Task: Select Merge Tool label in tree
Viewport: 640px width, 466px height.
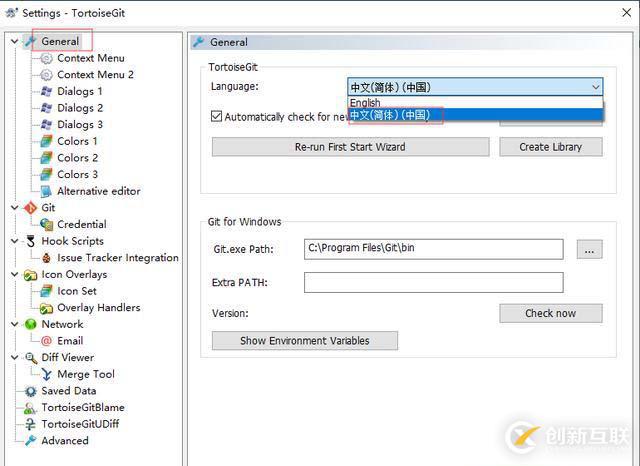Action: [x=86, y=374]
